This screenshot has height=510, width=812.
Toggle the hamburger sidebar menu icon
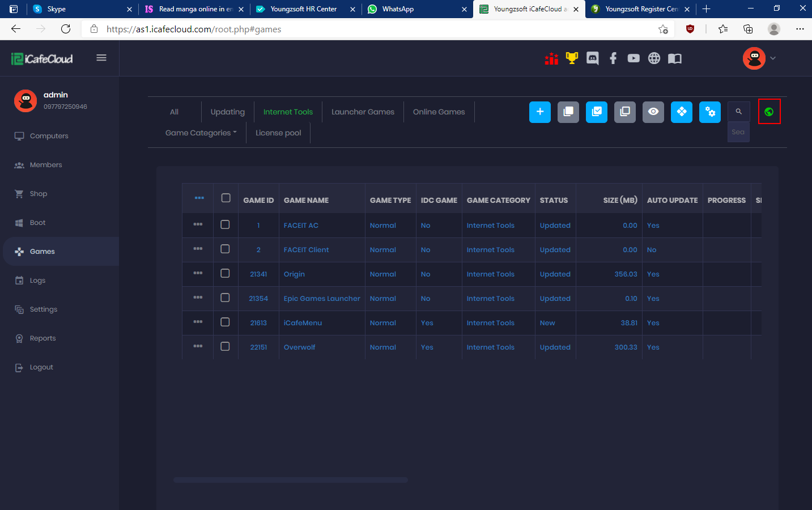pos(101,58)
